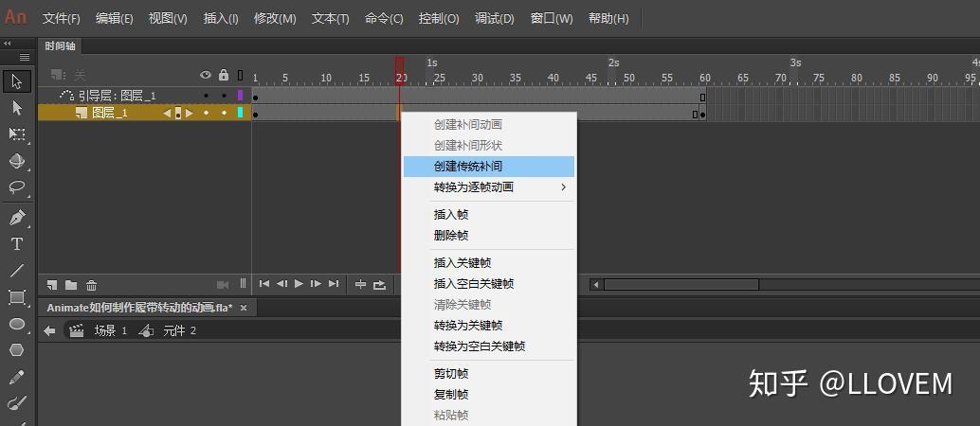Select the Lasso tool
This screenshot has width=980, height=426.
coord(17,186)
